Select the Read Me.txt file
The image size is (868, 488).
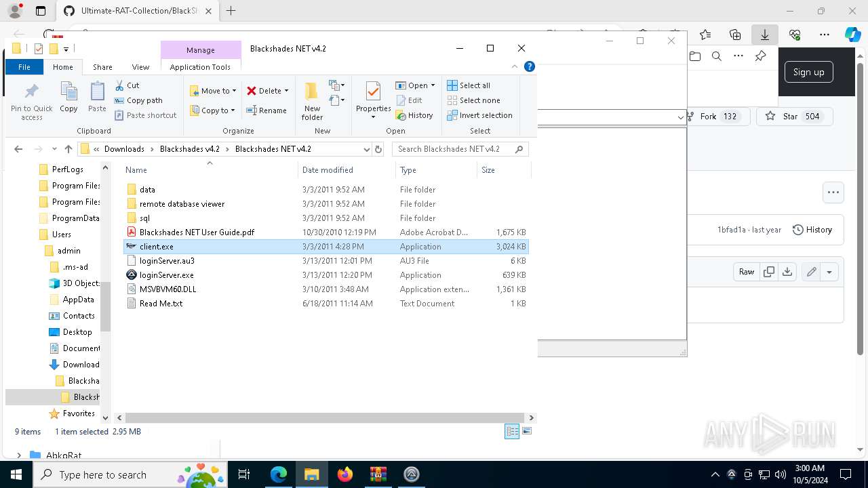pyautogui.click(x=325, y=304)
